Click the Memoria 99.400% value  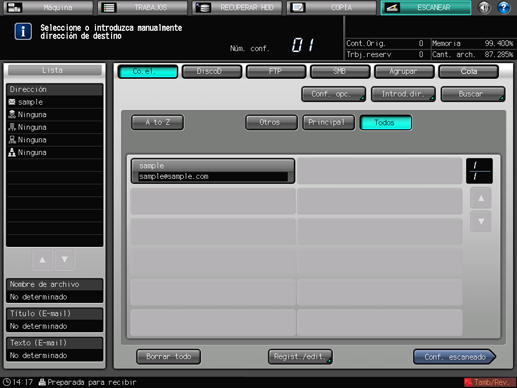pyautogui.click(x=499, y=43)
